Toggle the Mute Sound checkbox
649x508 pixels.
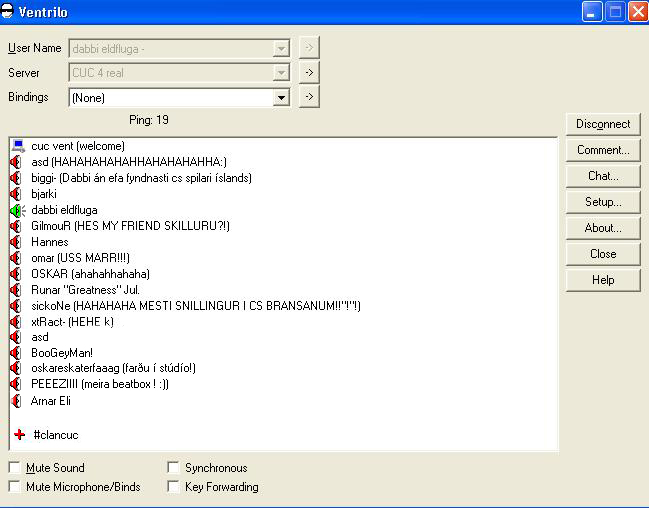pos(14,467)
